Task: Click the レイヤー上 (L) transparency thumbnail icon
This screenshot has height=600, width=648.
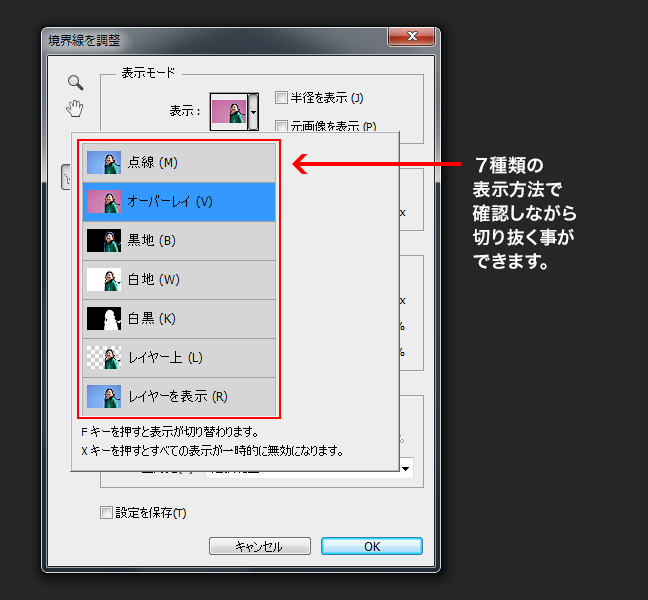Action: pyautogui.click(x=104, y=357)
